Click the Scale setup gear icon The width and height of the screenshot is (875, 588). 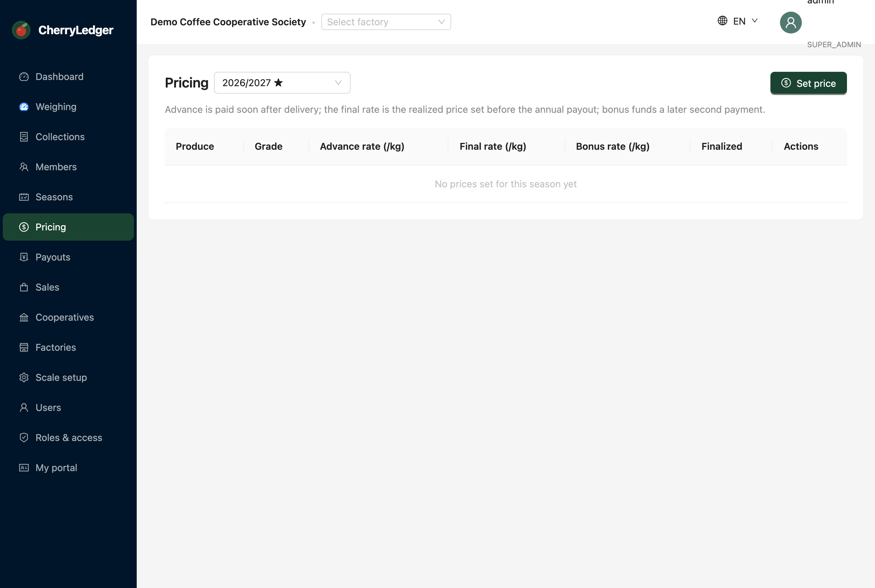(24, 377)
